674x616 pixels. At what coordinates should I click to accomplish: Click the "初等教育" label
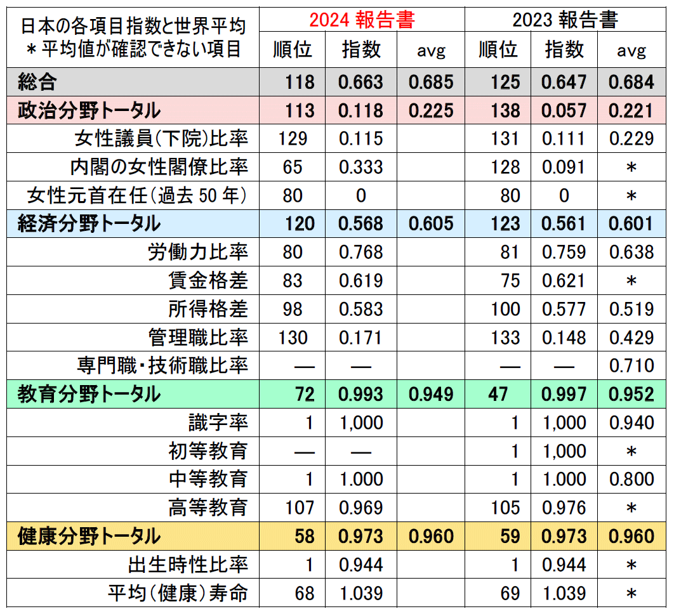(208, 451)
